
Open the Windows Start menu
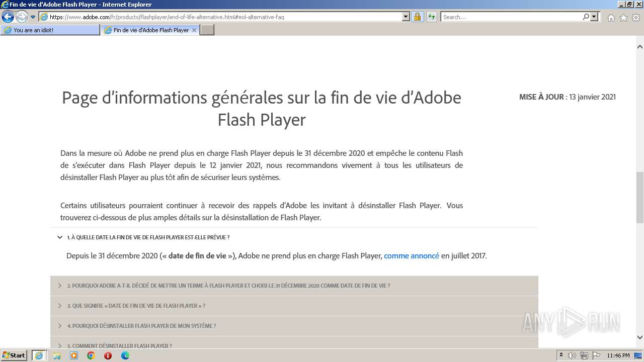tap(14, 355)
